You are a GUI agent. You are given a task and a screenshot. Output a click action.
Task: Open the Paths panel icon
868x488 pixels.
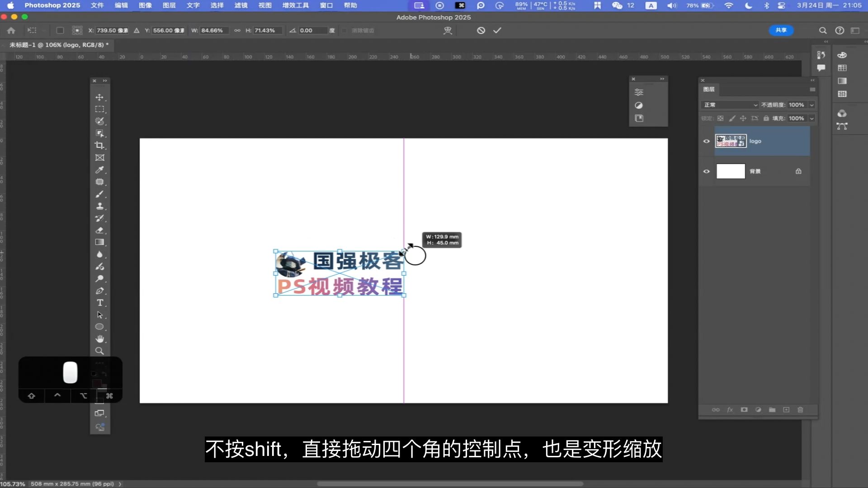pyautogui.click(x=842, y=127)
